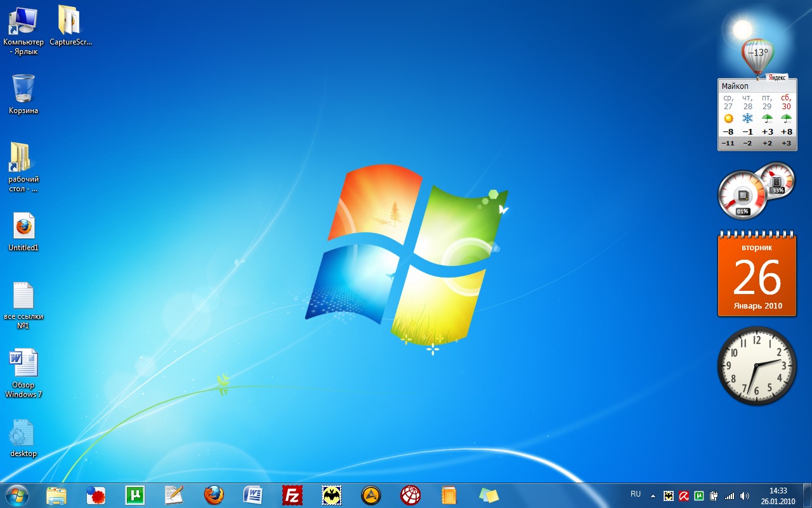The image size is (812, 508).
Task: Click the Avira red umbrella tray icon
Action: [x=684, y=496]
